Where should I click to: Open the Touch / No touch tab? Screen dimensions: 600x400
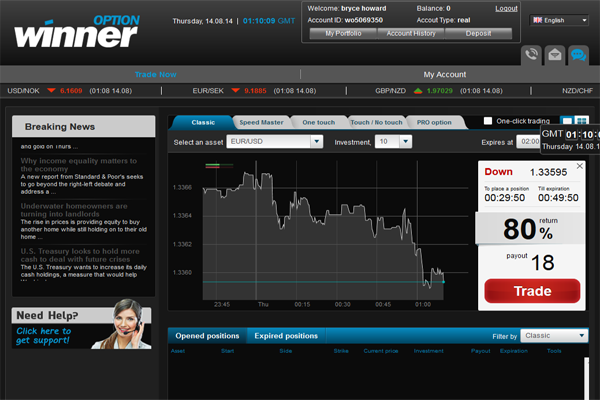click(376, 122)
